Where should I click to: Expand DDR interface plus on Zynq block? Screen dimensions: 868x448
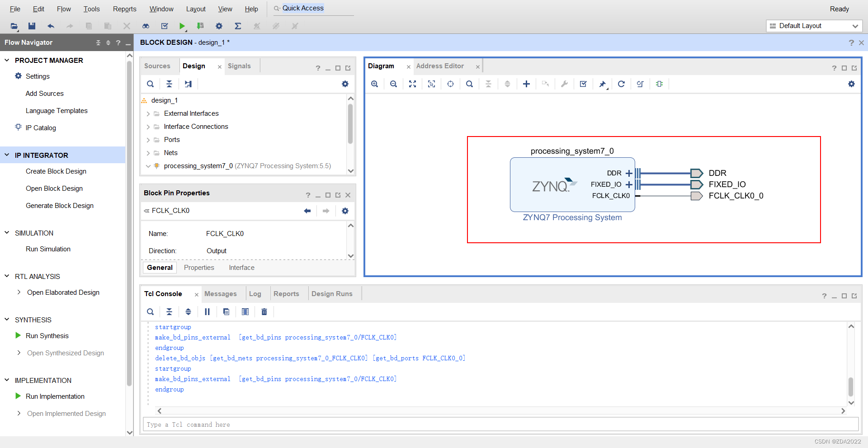[x=628, y=173]
